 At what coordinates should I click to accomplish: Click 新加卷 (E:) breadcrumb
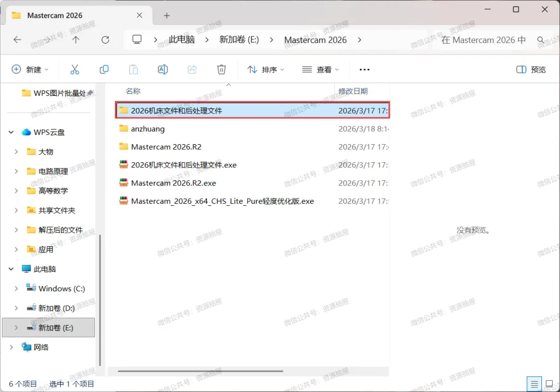click(x=239, y=39)
